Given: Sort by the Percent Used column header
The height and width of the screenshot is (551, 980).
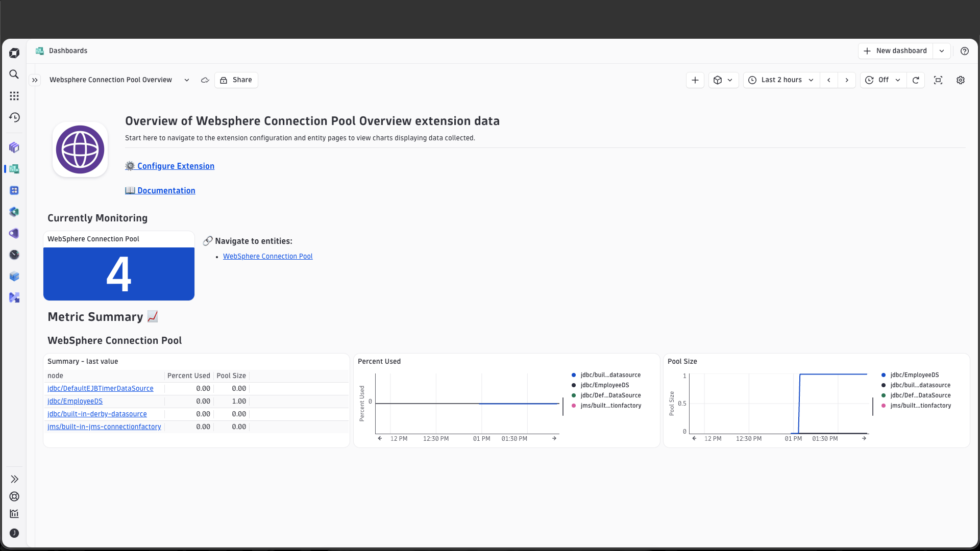Looking at the screenshot, I should (189, 376).
